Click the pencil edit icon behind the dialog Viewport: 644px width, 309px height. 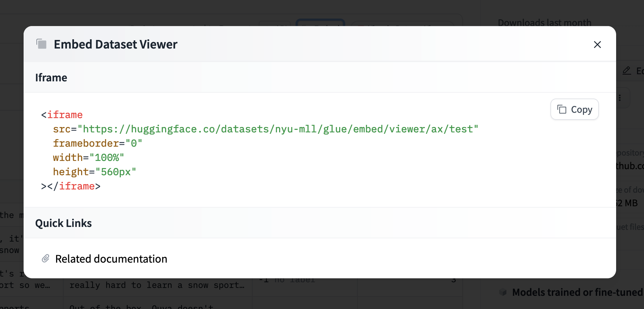click(x=626, y=71)
